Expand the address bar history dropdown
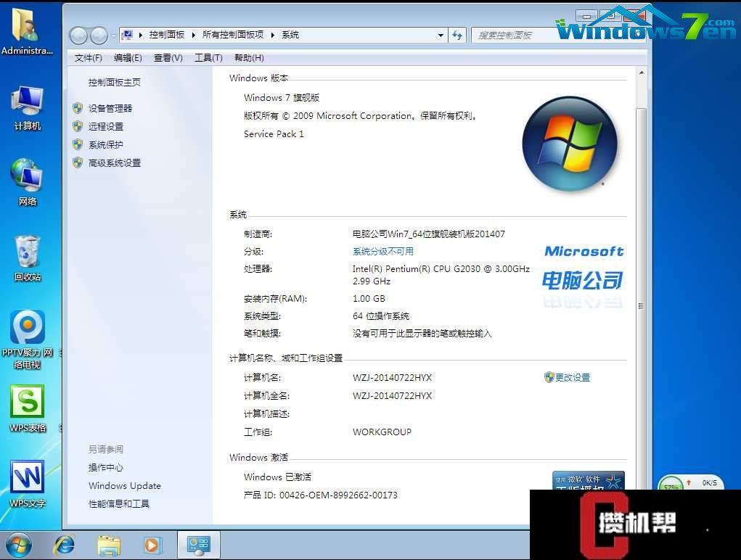 [441, 35]
